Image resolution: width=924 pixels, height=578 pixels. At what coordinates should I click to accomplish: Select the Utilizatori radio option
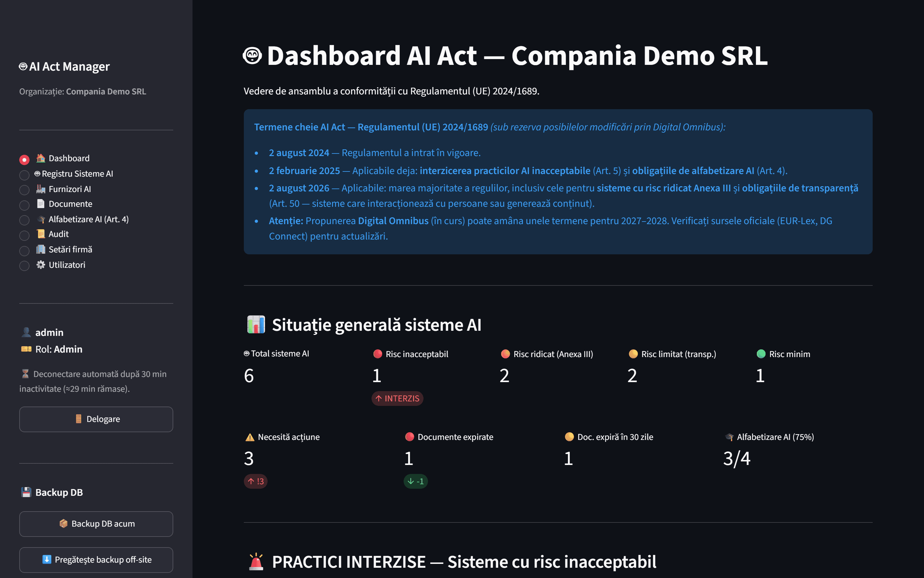point(24,265)
